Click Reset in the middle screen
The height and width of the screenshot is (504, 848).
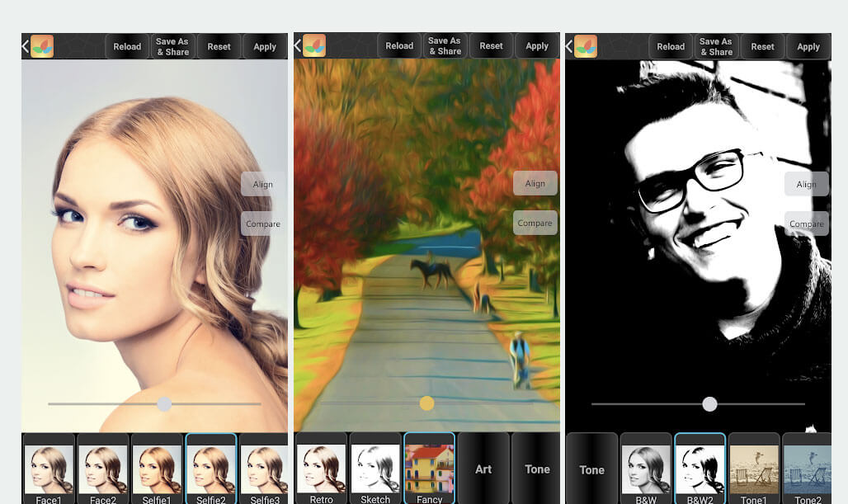[491, 46]
